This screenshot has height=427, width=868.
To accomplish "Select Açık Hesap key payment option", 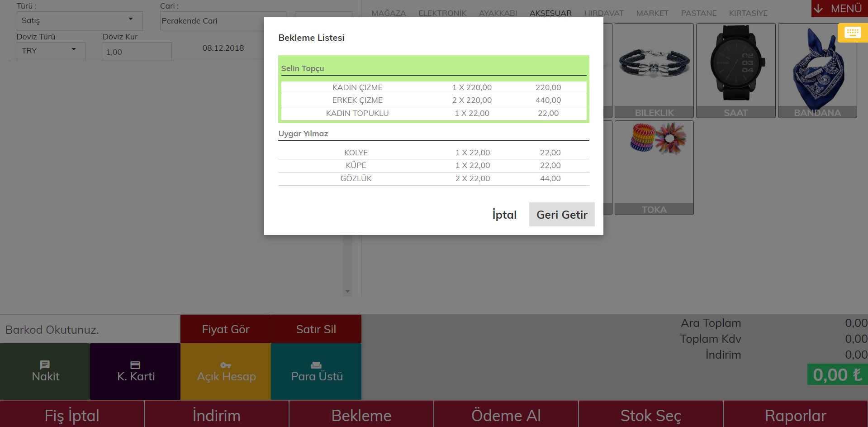I will coord(226,371).
